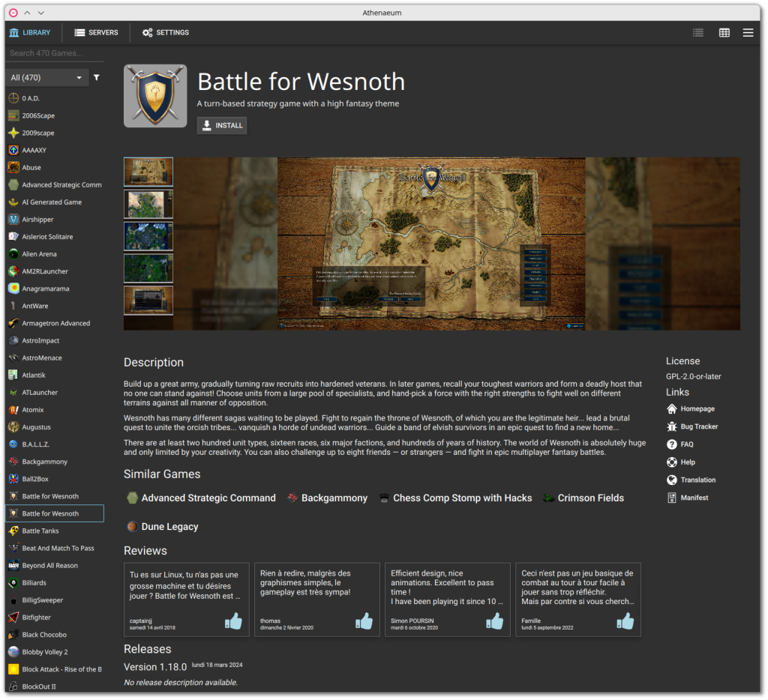This screenshot has height=700, width=768.
Task: Click thumbs-up on Famille's review
Action: [625, 621]
